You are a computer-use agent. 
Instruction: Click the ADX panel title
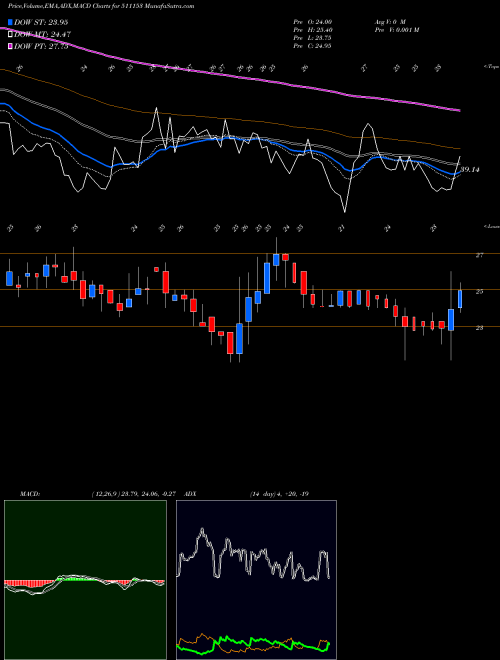[191, 494]
